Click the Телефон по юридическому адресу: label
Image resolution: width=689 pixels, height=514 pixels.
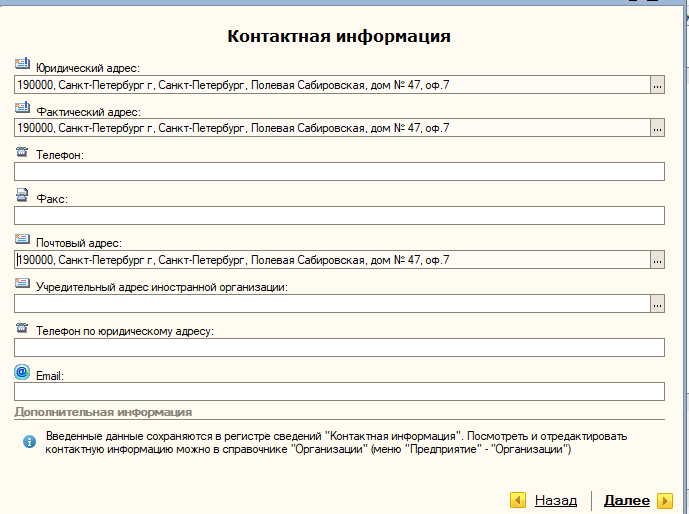(x=125, y=331)
